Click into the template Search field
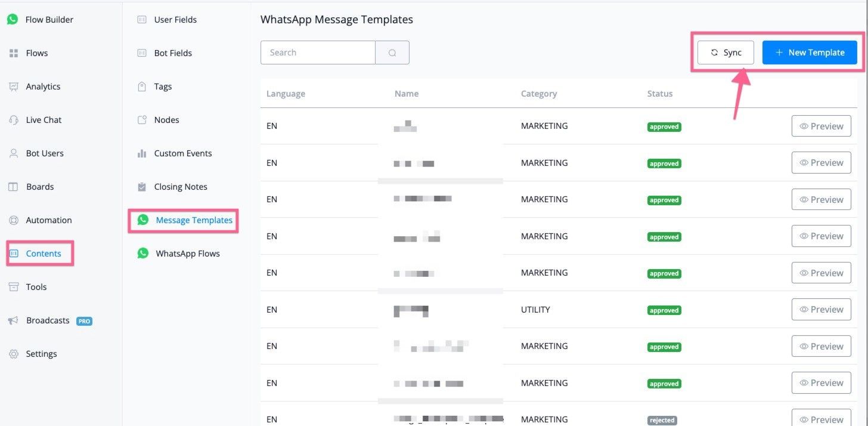 pyautogui.click(x=318, y=53)
